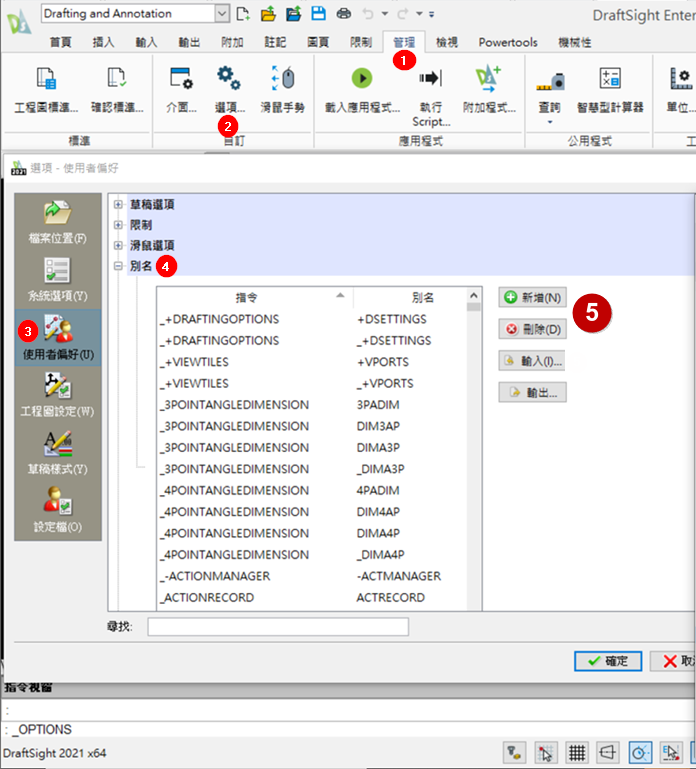Image resolution: width=696 pixels, height=769 pixels.
Task: Click the 刪除(D) delete alias button
Action: click(533, 329)
